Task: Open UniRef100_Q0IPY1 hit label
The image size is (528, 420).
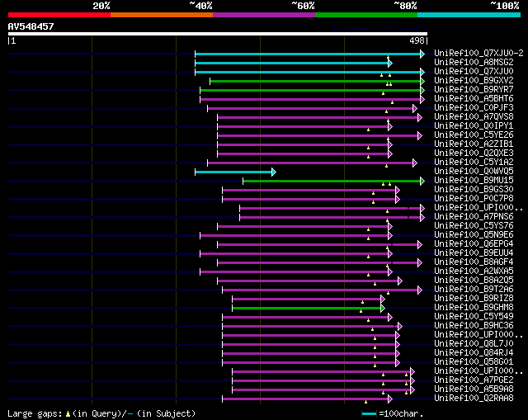Action: pyautogui.click(x=474, y=126)
